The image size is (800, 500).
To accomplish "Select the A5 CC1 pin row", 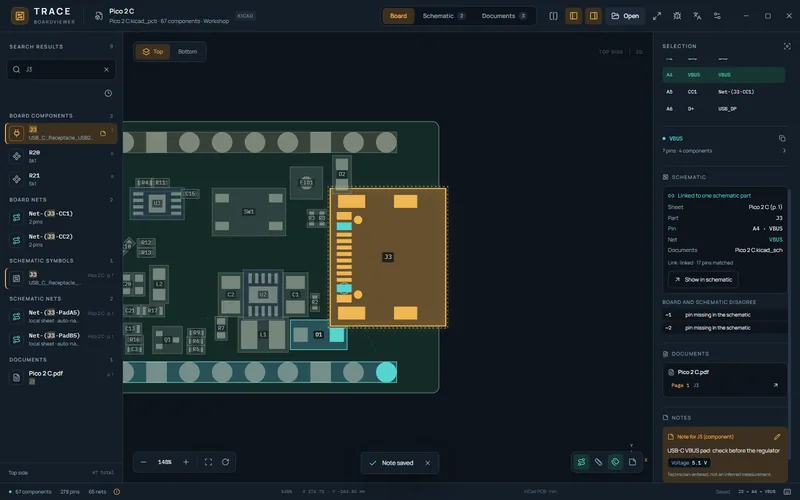I will [723, 92].
